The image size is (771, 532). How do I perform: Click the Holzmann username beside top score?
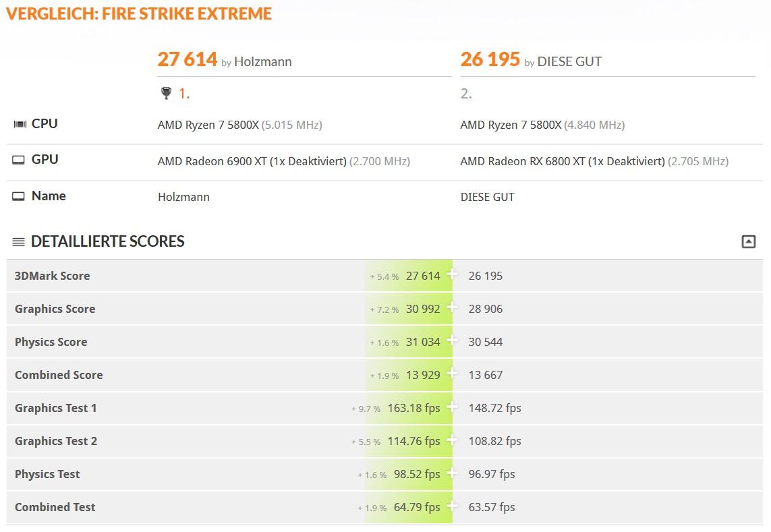coord(263,61)
